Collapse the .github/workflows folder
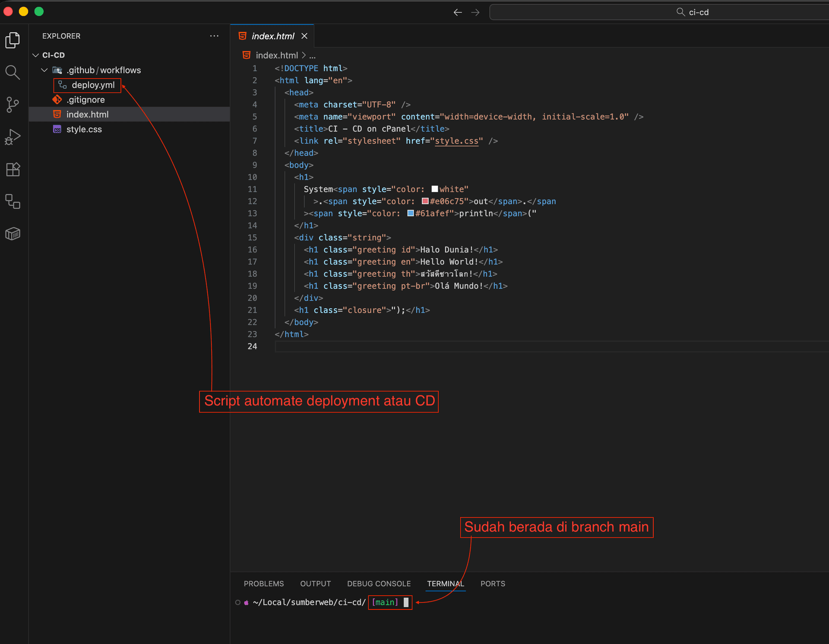 44,69
